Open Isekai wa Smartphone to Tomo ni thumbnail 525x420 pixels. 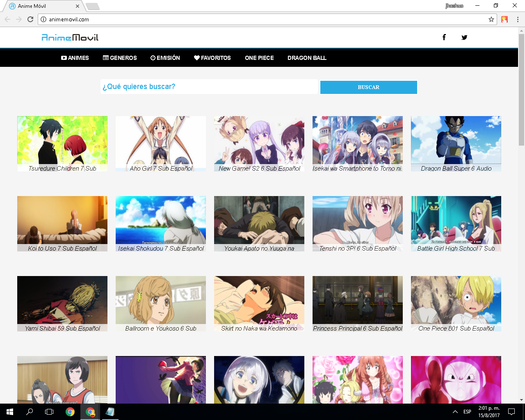coord(358,144)
